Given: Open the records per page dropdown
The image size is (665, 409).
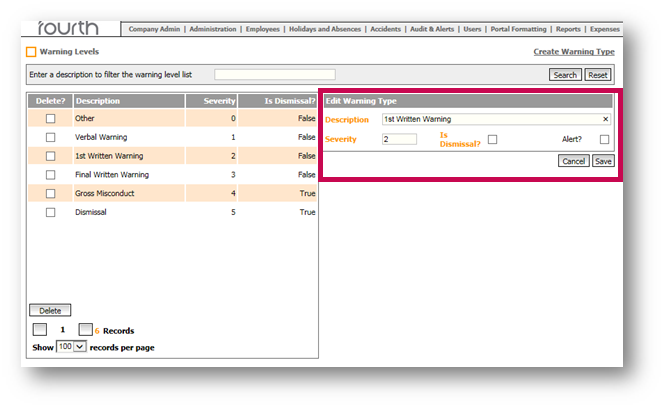Looking at the screenshot, I should pyautogui.click(x=73, y=347).
